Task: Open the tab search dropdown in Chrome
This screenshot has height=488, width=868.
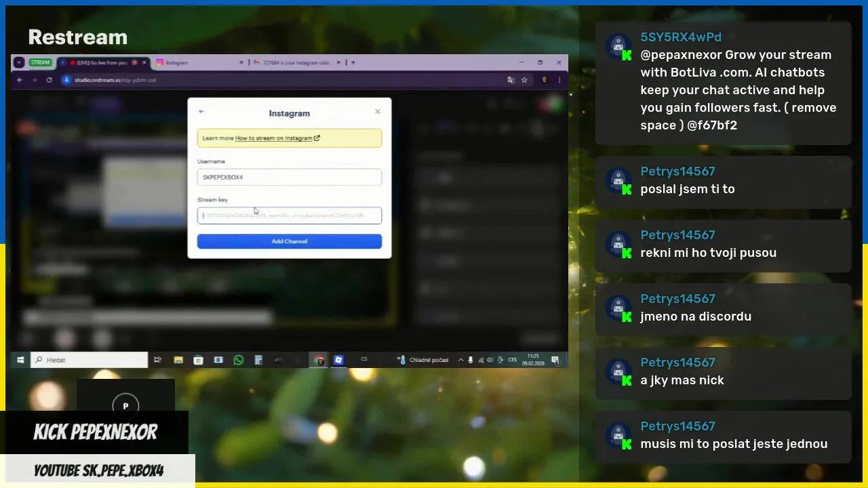Action: point(19,62)
